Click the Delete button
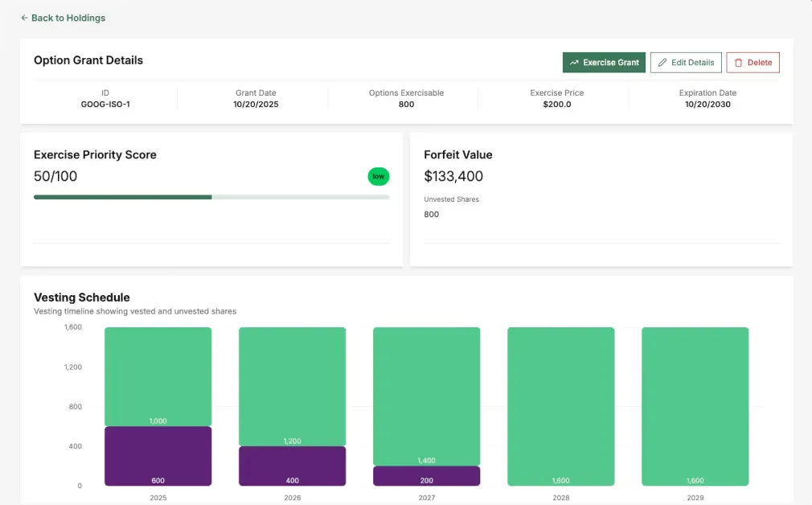 pyautogui.click(x=753, y=62)
